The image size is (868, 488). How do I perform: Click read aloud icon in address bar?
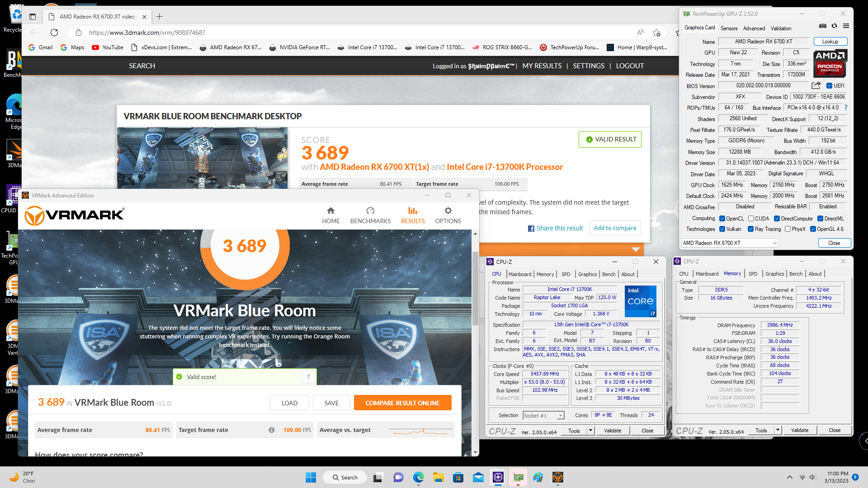pos(640,33)
